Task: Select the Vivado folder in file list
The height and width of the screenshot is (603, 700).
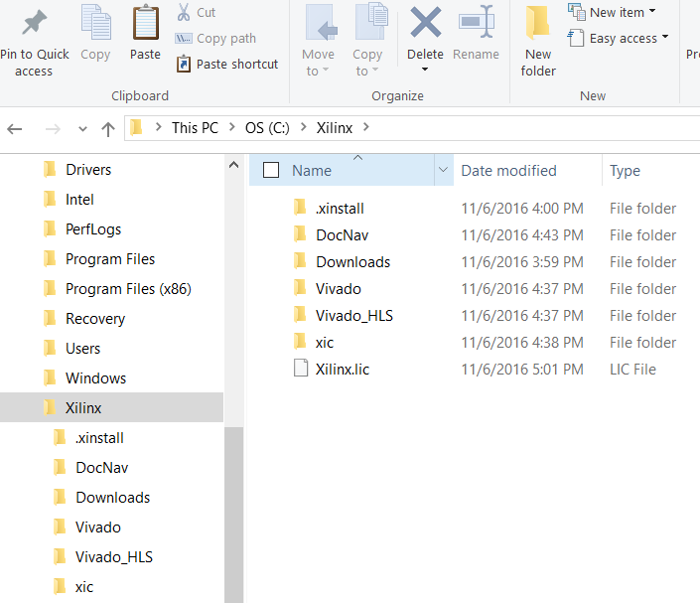Action: coord(338,288)
